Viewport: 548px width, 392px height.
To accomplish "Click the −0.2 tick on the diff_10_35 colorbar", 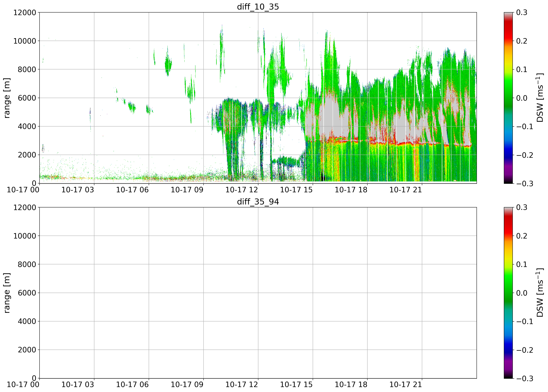I will (x=524, y=155).
